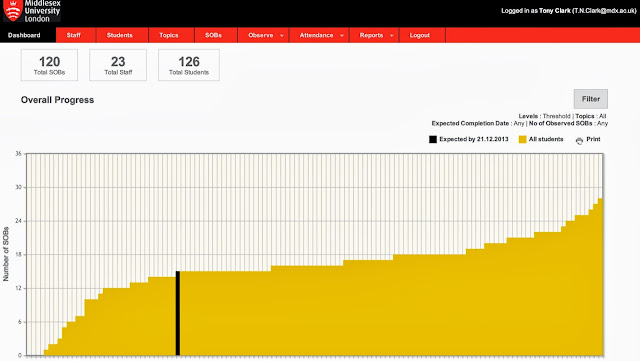640x361 pixels.
Task: Click the y-axis value 12
Action: coord(18,288)
